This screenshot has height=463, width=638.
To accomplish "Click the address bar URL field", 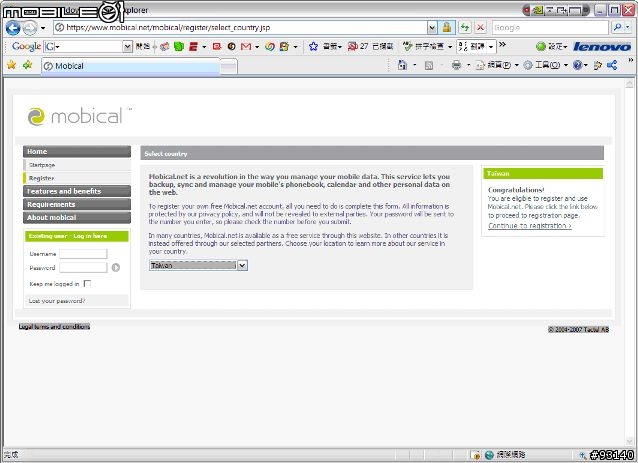I will pos(240,28).
